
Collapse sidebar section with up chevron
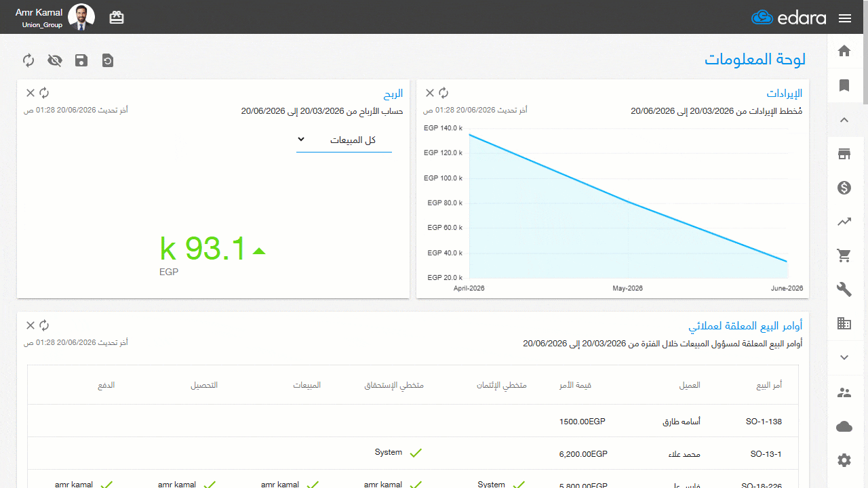click(x=844, y=120)
